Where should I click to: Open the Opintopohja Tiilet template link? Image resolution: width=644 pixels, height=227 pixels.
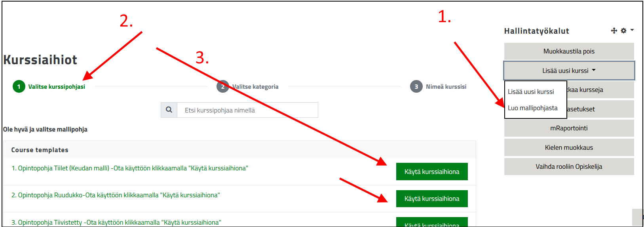pyautogui.click(x=130, y=168)
